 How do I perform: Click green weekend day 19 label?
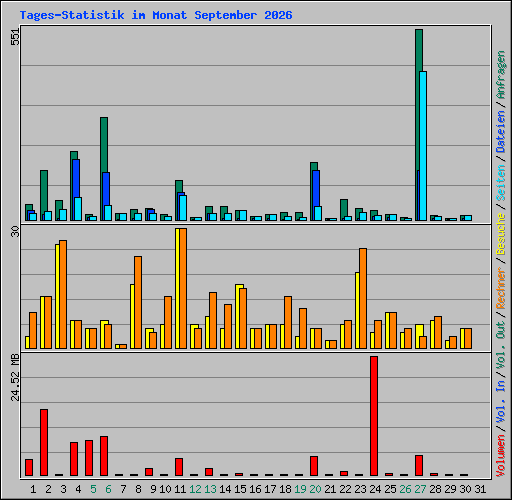point(300,489)
